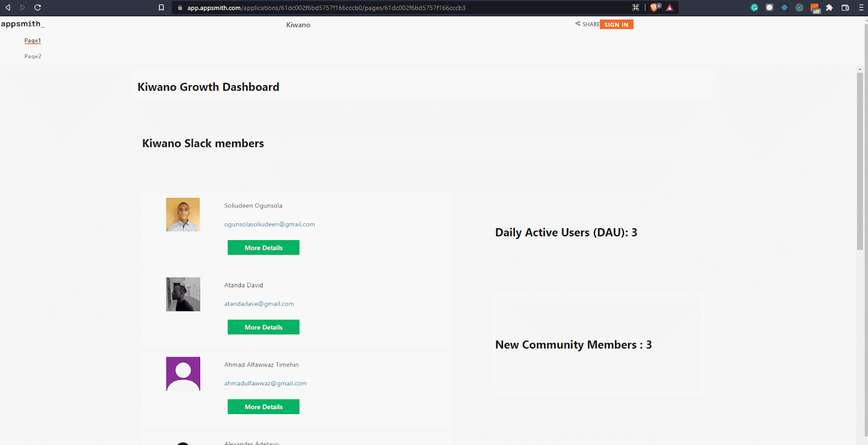The width and height of the screenshot is (868, 445).
Task: Open the Grammarly extension icon
Action: 754,8
